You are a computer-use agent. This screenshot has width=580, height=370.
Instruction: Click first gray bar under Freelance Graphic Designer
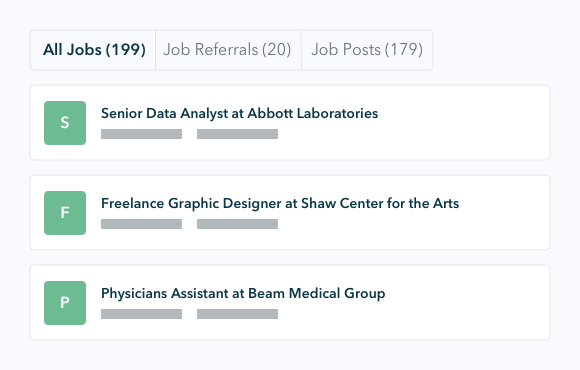coord(141,224)
